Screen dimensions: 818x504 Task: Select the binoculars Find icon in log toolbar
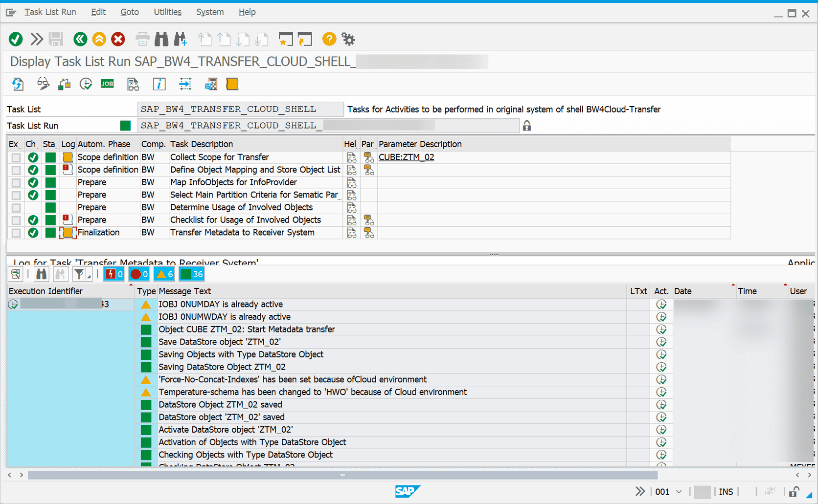(41, 274)
